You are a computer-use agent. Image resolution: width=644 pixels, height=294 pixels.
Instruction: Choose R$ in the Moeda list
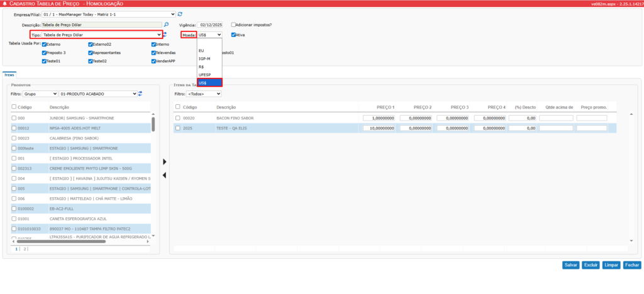[201, 67]
